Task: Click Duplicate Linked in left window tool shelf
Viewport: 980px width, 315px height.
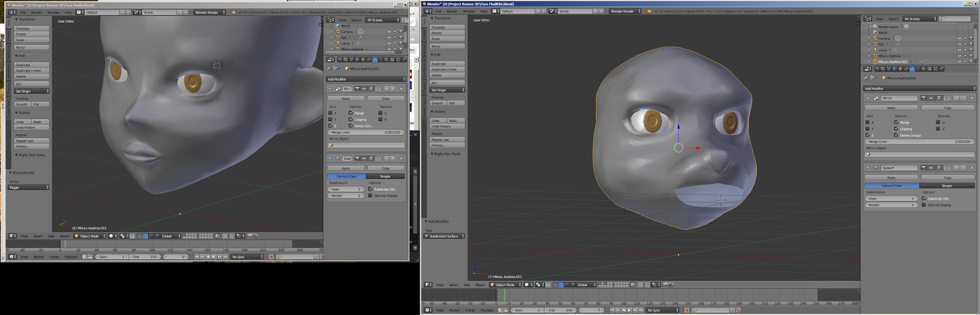Action: pyautogui.click(x=32, y=70)
